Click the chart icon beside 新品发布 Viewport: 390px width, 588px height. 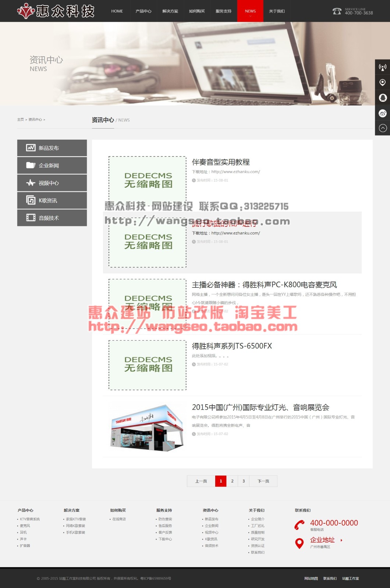31,148
